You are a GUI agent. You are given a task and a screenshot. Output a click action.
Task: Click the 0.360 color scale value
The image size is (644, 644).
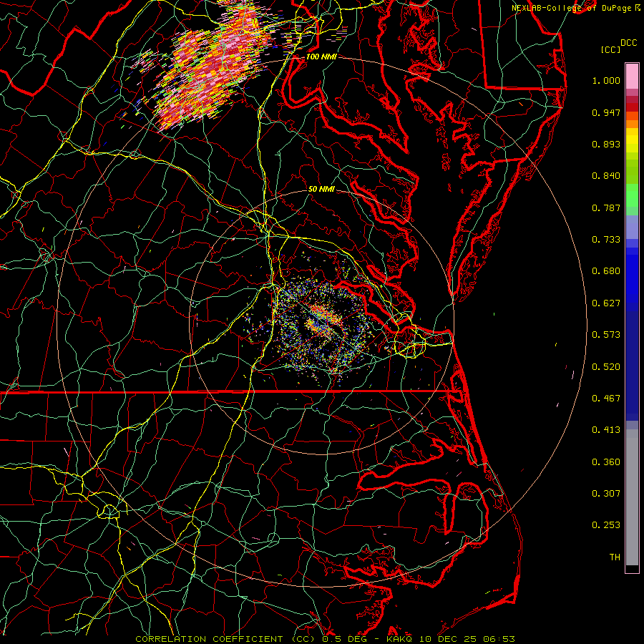tap(606, 462)
